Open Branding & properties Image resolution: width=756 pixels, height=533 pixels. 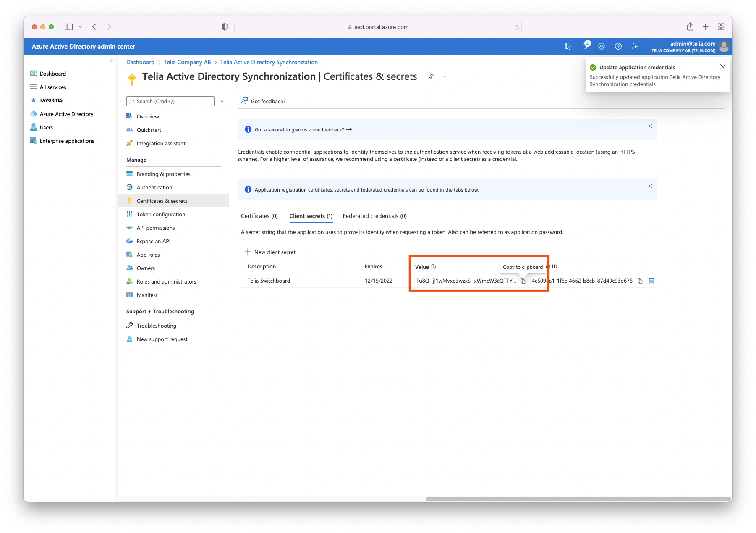pos(163,174)
